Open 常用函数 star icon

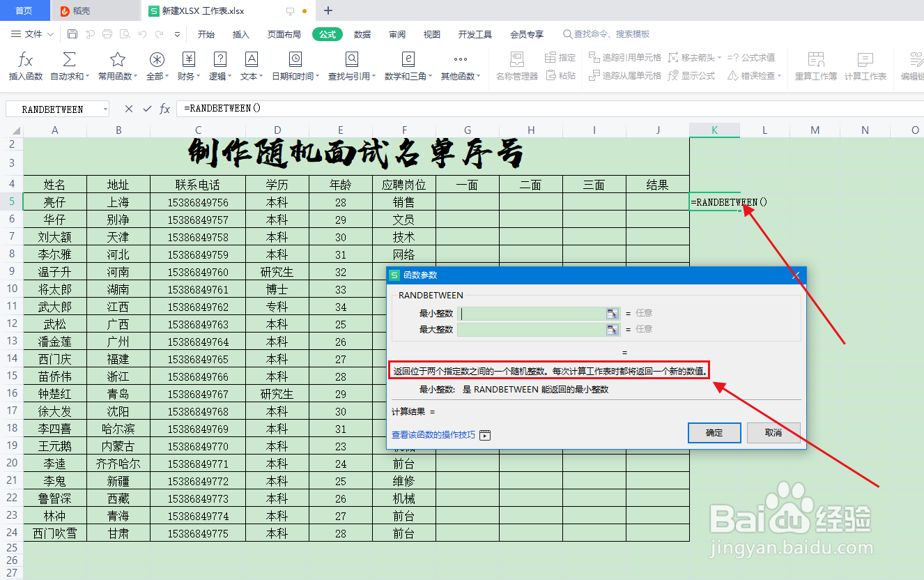coord(118,60)
